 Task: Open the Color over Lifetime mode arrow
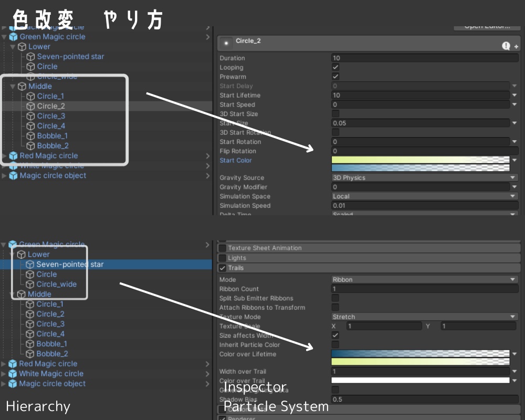coord(514,354)
